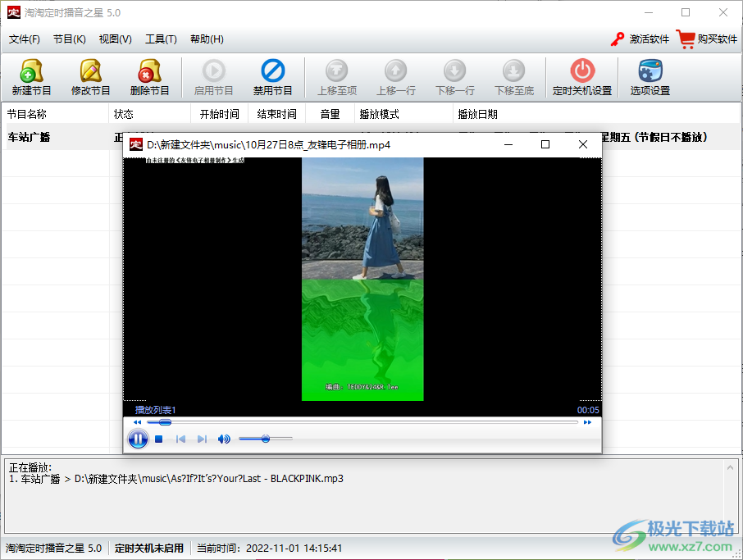Viewport: 743px width, 560px height.
Task: Click the video seek progress bar
Action: (x=362, y=422)
